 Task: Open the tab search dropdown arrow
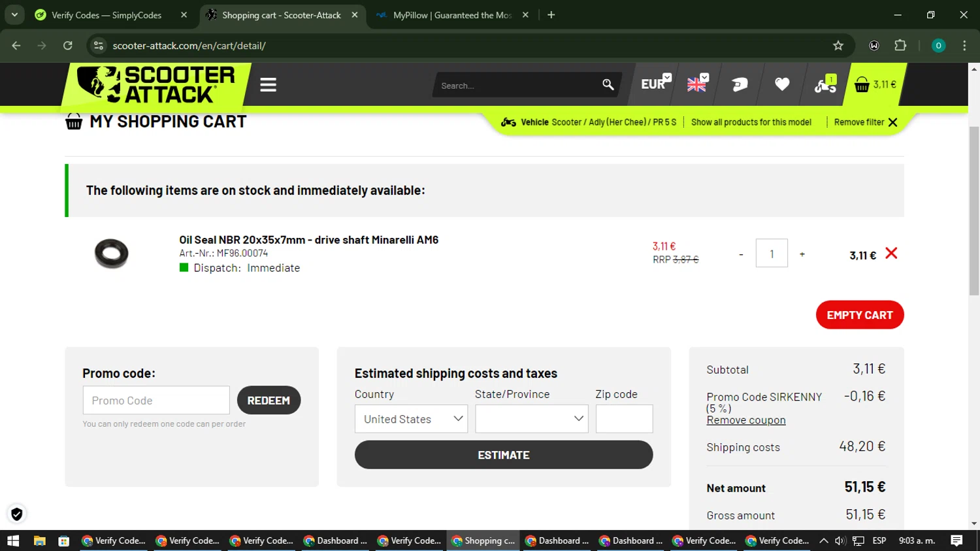(14, 15)
